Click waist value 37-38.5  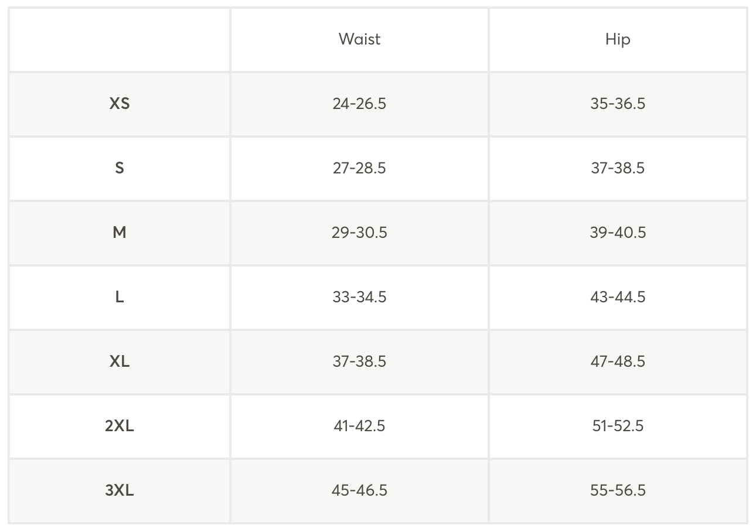pos(359,362)
